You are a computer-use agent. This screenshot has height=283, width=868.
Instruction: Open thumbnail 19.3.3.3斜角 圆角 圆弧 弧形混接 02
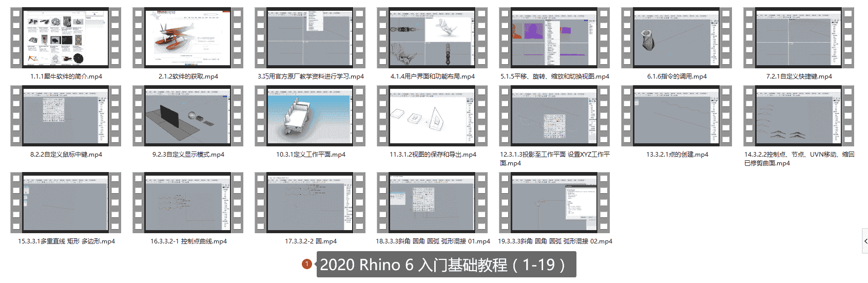[554, 203]
